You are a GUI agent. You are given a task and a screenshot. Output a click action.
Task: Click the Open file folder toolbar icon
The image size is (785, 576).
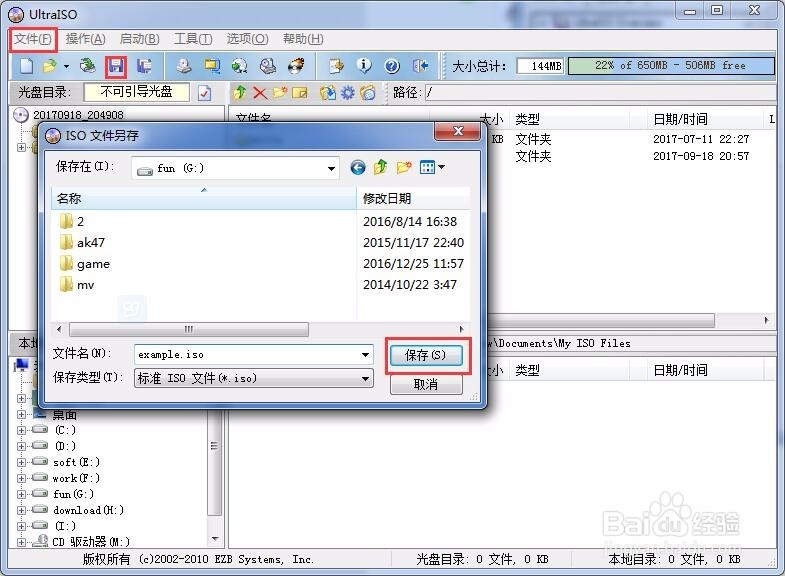[x=50, y=66]
